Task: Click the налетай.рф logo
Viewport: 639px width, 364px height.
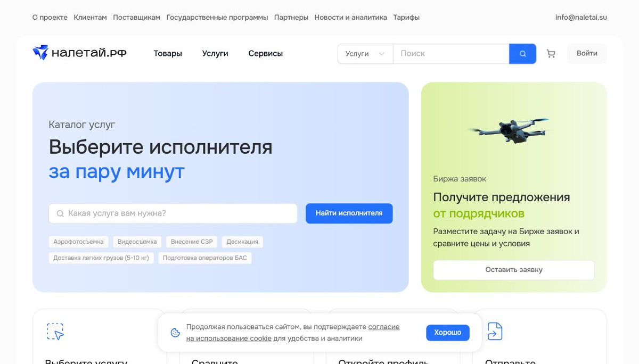Action: tap(79, 53)
